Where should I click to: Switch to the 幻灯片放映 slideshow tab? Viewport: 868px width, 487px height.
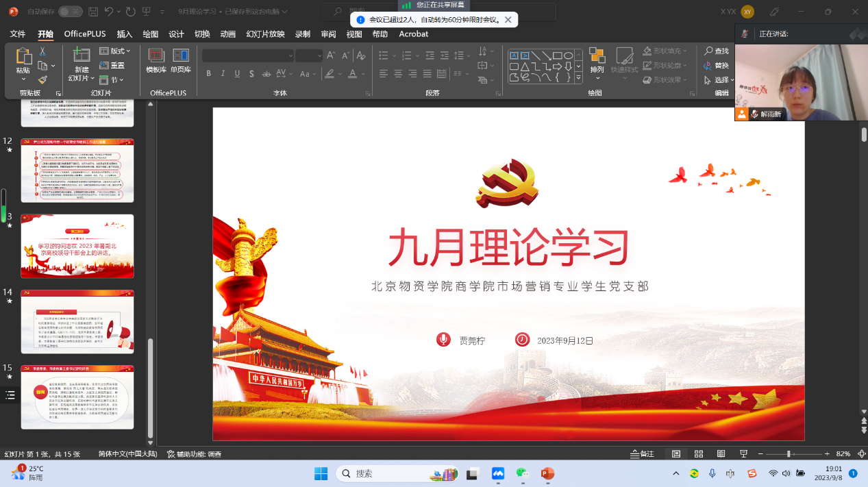[x=265, y=34]
